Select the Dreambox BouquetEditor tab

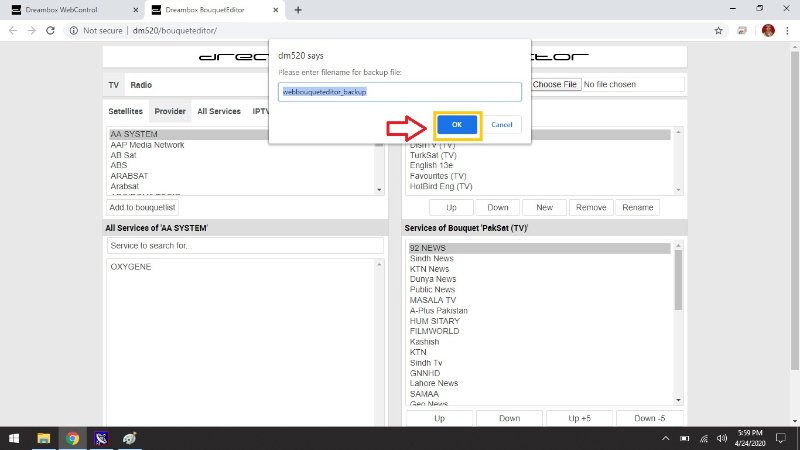214,10
